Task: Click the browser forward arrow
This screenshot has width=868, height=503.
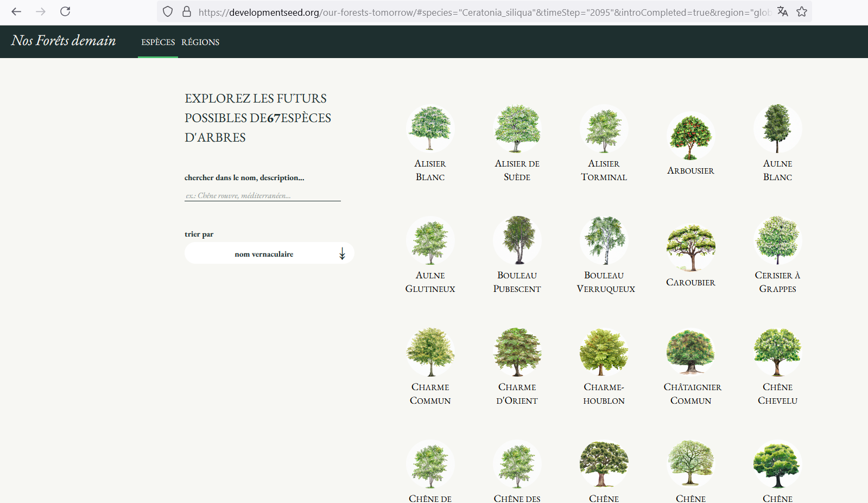Action: coord(41,11)
